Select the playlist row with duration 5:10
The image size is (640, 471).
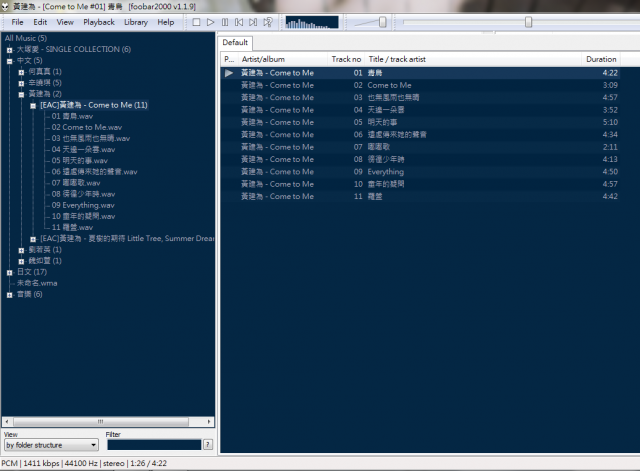point(420,122)
